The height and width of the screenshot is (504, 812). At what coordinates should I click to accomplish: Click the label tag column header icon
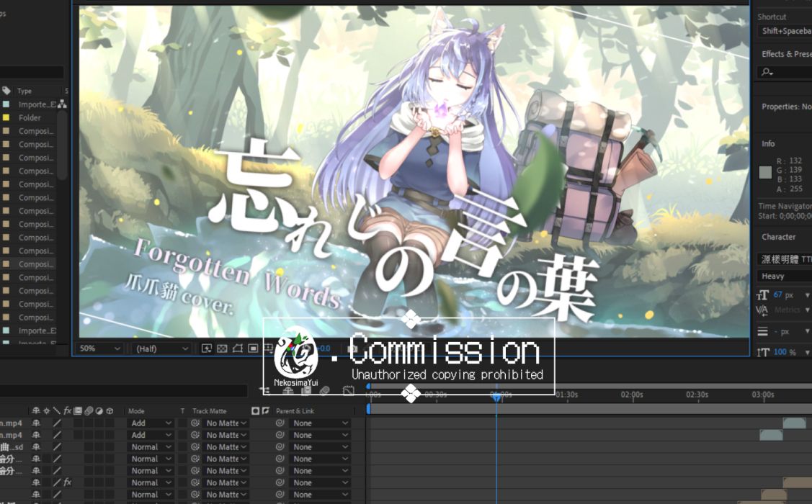(x=6, y=91)
